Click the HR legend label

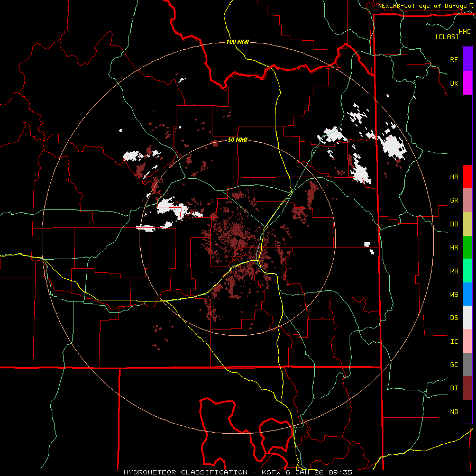(x=454, y=248)
